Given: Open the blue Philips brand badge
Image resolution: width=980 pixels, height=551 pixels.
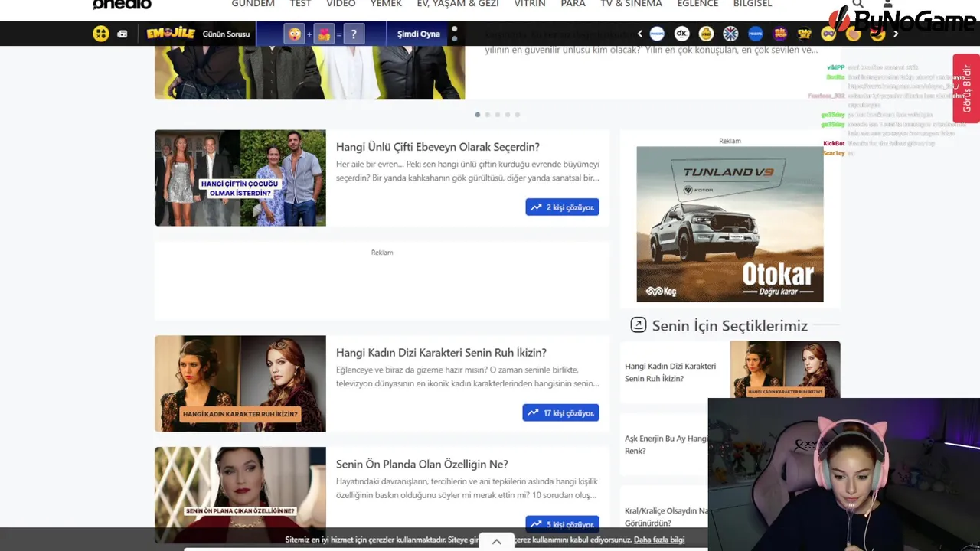Looking at the screenshot, I should point(756,34).
